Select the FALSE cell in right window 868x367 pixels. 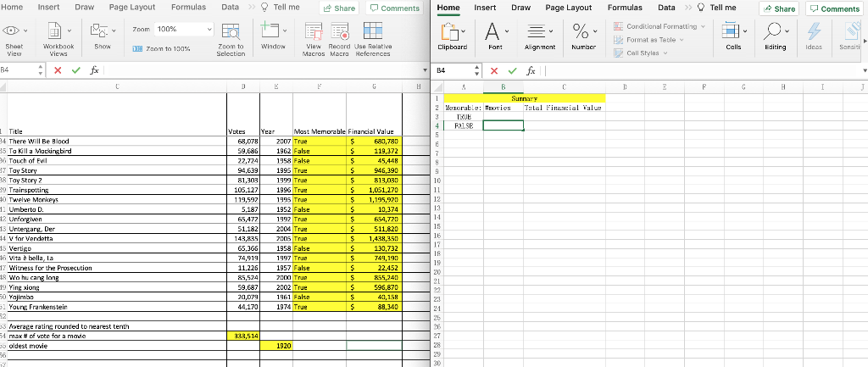(x=464, y=125)
